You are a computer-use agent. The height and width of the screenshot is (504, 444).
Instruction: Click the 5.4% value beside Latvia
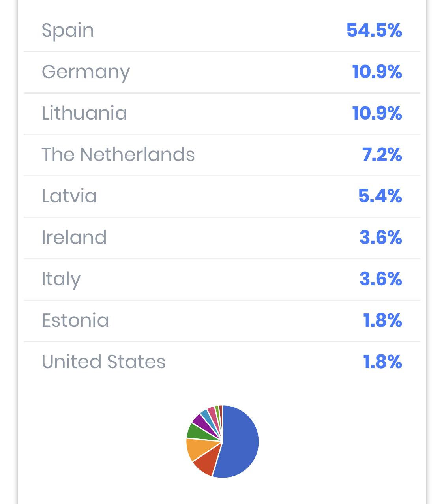380,196
